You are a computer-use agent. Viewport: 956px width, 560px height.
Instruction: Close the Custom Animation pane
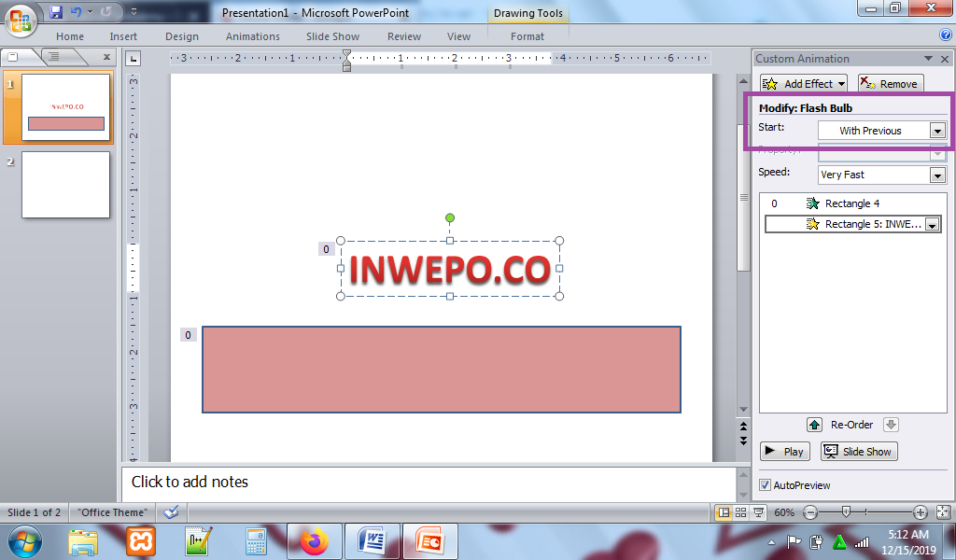(x=945, y=59)
